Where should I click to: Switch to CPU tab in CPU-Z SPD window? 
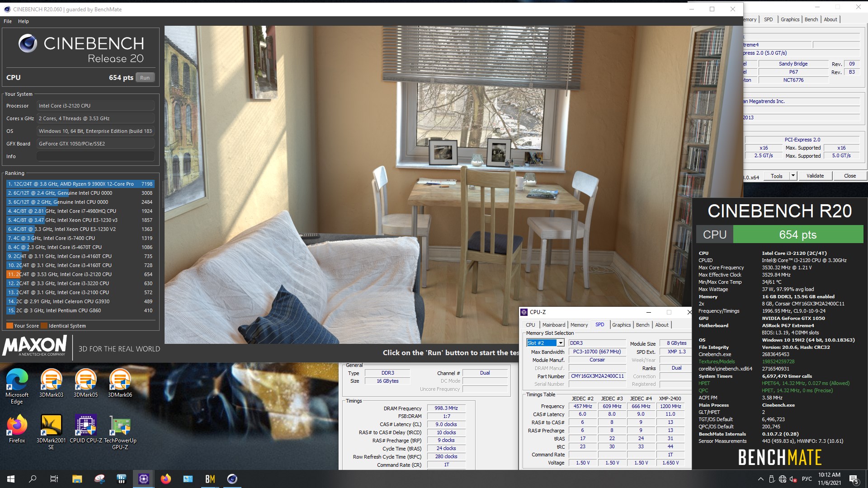tap(530, 325)
